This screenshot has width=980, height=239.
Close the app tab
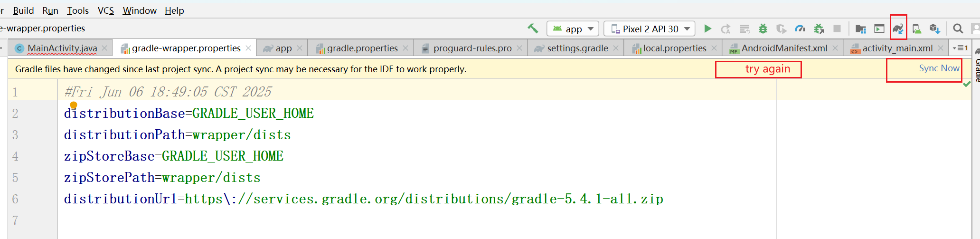click(300, 48)
